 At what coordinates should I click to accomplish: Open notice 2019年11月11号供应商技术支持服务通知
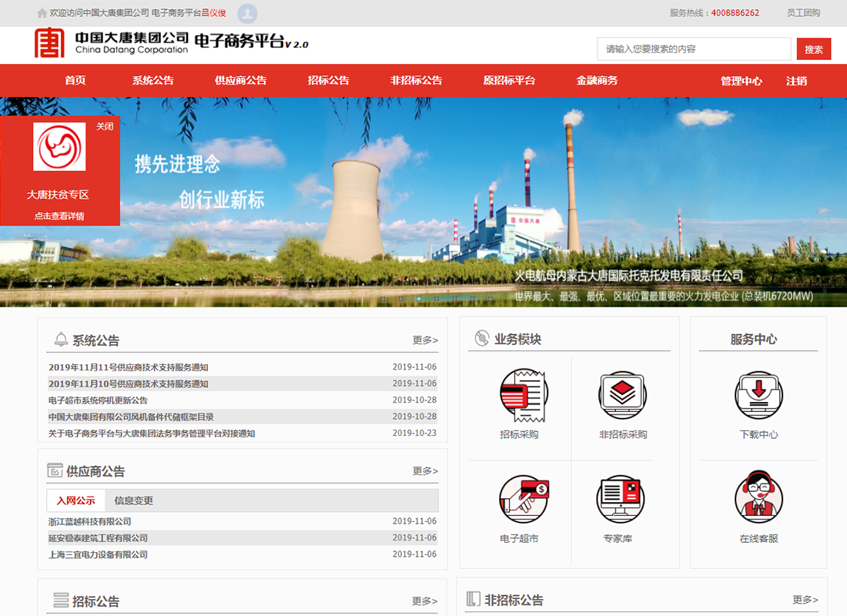[x=129, y=367]
